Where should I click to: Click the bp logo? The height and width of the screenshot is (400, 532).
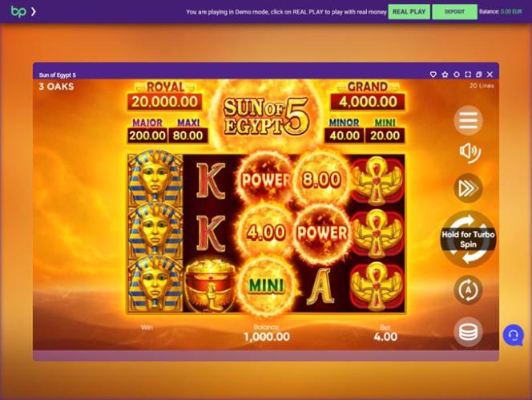(18, 11)
